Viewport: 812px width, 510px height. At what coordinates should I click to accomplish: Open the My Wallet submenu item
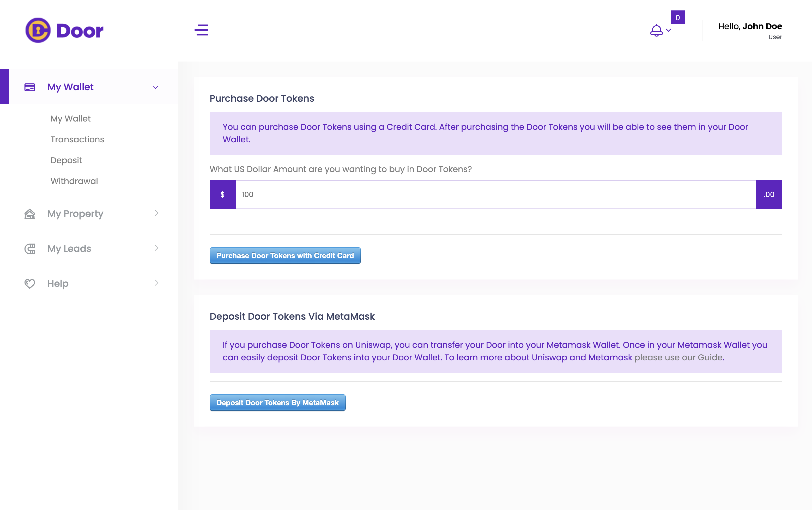[70, 119]
